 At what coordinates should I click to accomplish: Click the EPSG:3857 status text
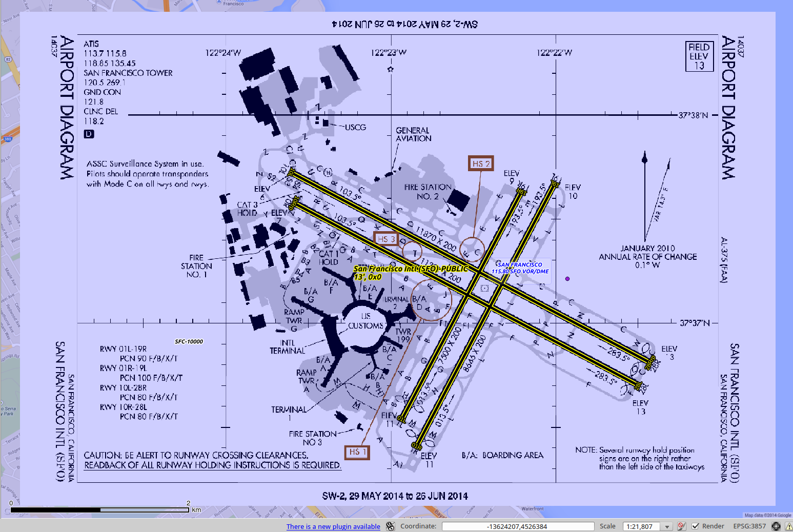click(749, 526)
